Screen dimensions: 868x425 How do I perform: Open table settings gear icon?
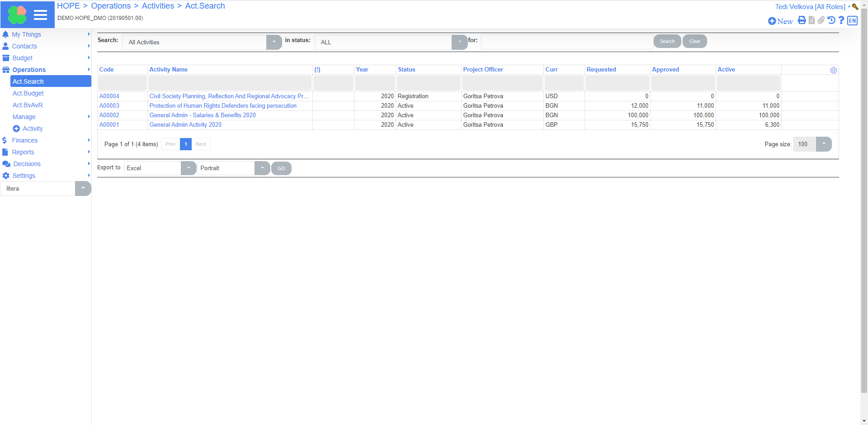pos(833,70)
